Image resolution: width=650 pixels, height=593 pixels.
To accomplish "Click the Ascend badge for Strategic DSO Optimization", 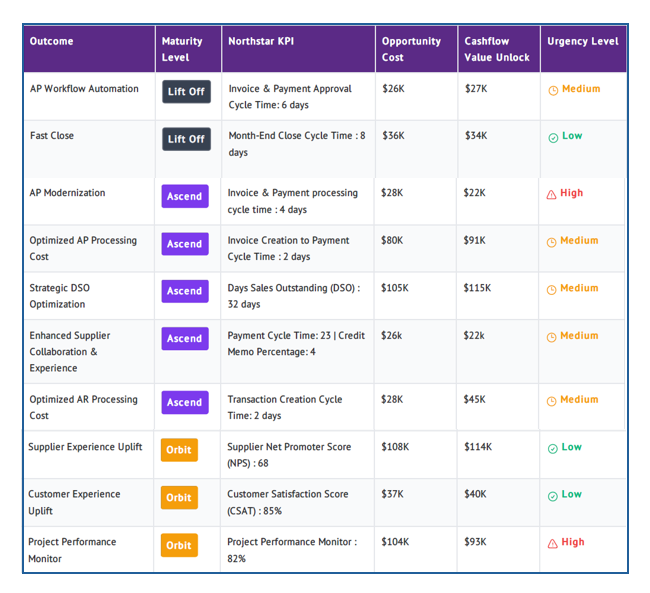I will (x=185, y=291).
